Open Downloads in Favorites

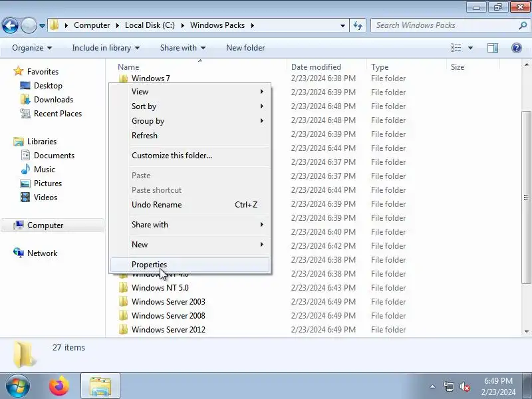54,99
